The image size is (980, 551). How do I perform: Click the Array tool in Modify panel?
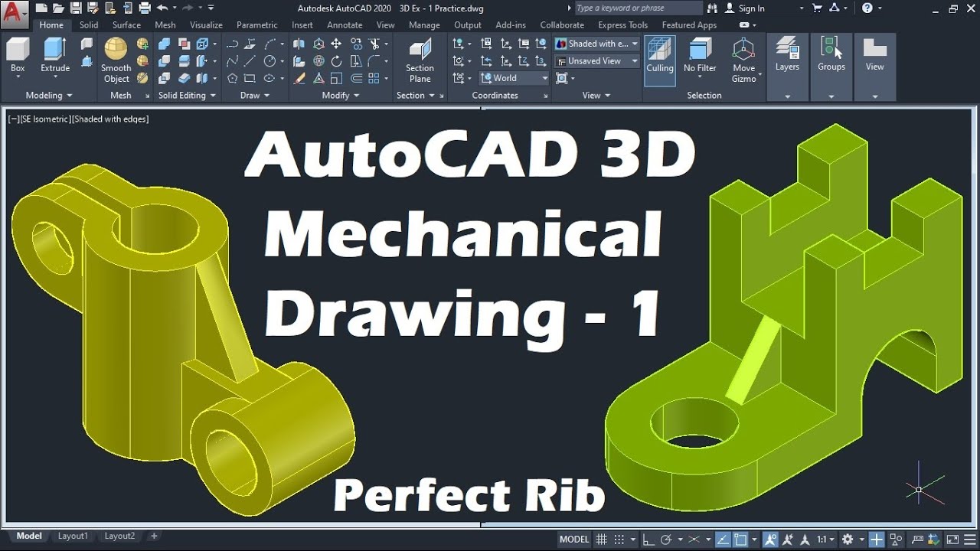click(374, 78)
